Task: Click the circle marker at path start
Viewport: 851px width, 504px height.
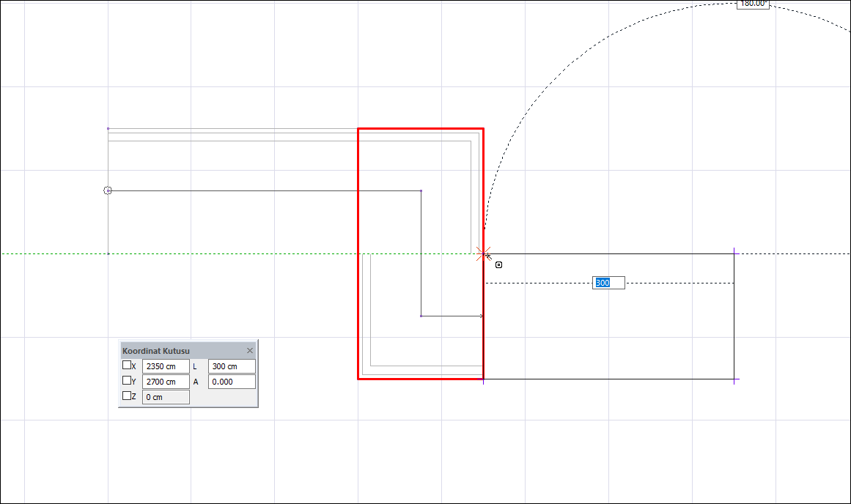Action: (x=108, y=190)
